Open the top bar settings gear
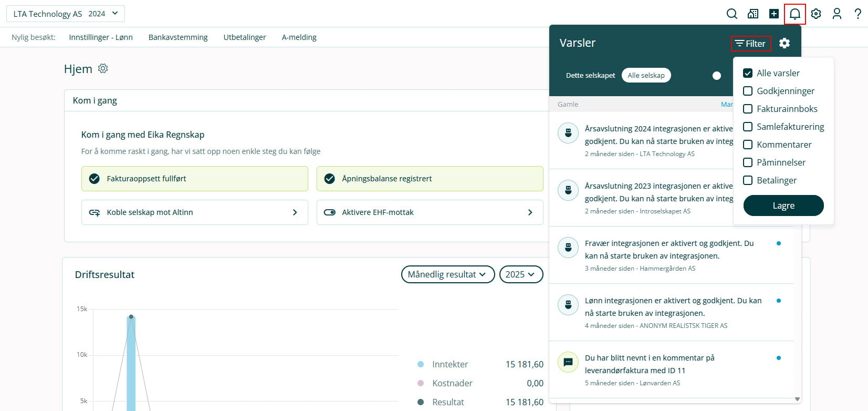Viewport: 868px width, 411px height. tap(816, 14)
